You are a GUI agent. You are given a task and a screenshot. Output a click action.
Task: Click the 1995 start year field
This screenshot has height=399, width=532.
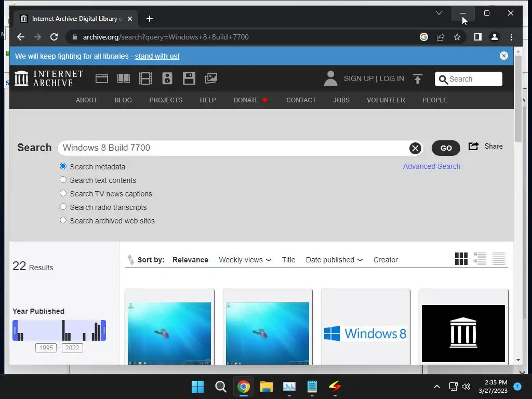pyautogui.click(x=46, y=348)
